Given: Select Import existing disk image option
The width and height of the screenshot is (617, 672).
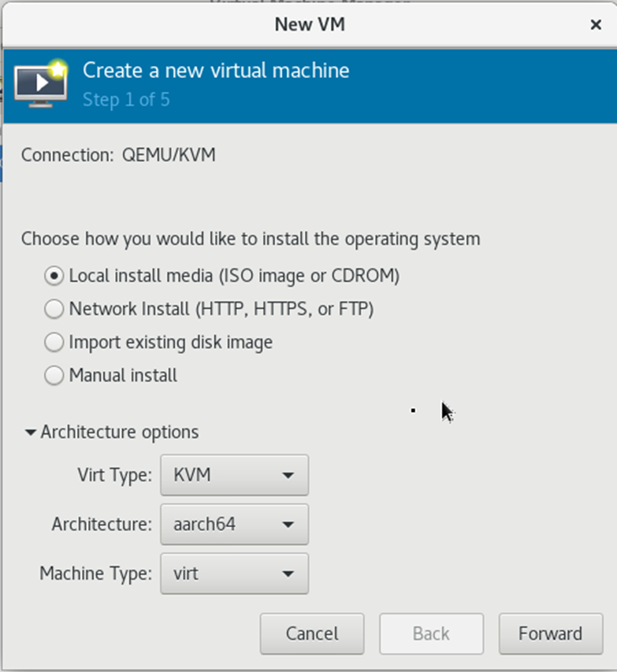Looking at the screenshot, I should click(54, 343).
